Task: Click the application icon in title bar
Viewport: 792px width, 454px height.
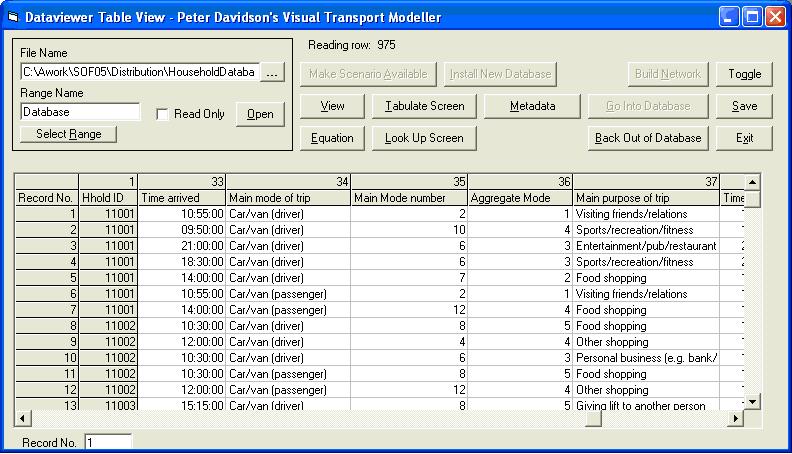Action: [x=13, y=18]
